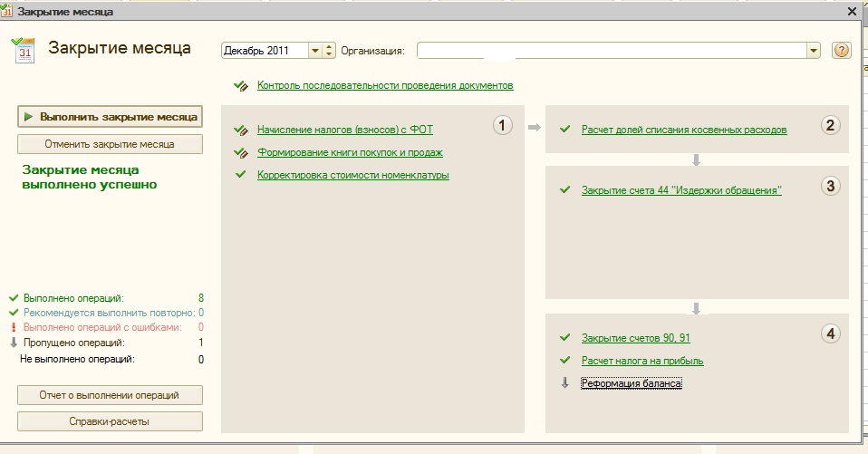Click the period stepper arrows next to month
This screenshot has height=454, width=868.
[329, 51]
